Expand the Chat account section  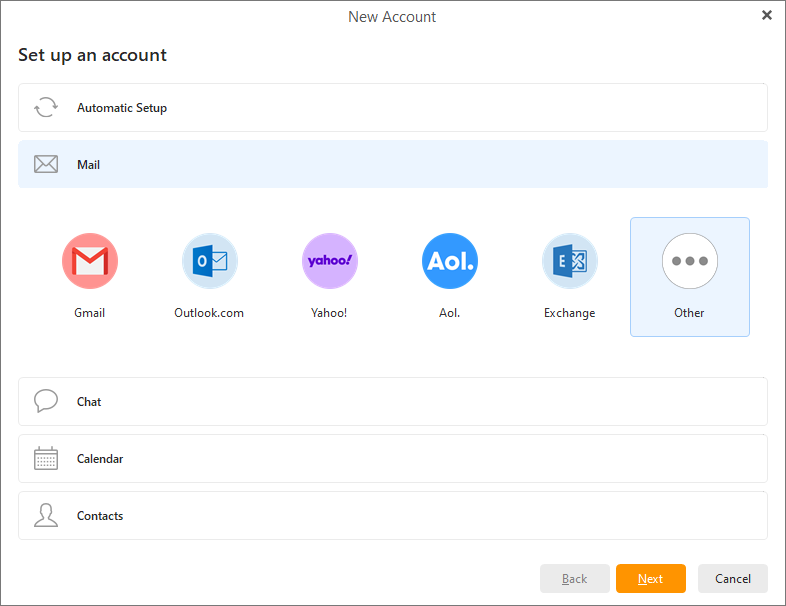pyautogui.click(x=392, y=402)
